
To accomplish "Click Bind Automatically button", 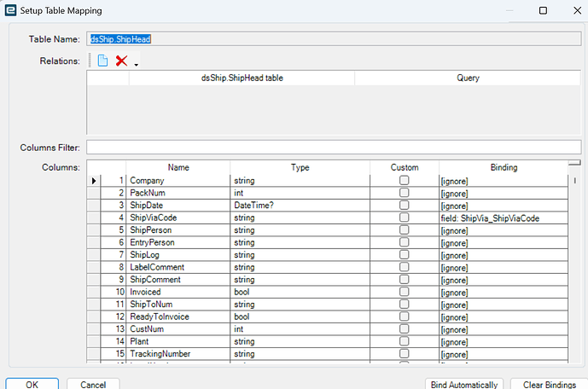I will pyautogui.click(x=464, y=384).
